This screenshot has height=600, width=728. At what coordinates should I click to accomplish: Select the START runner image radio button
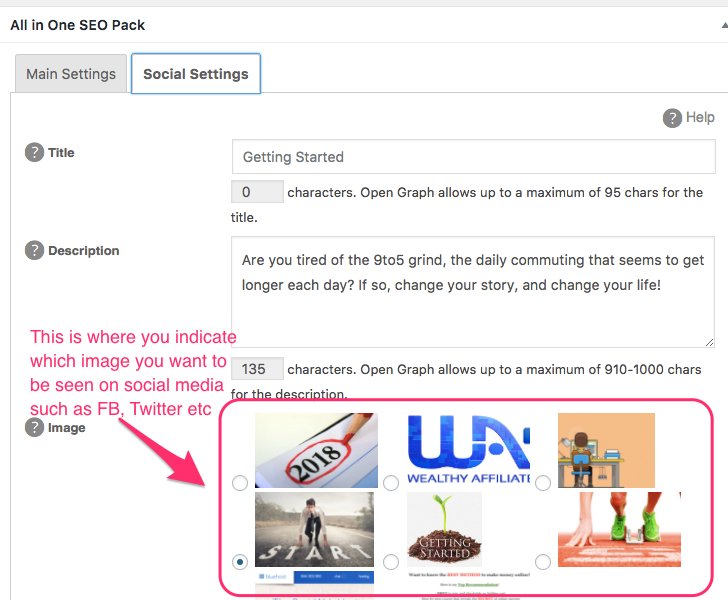pyautogui.click(x=240, y=562)
